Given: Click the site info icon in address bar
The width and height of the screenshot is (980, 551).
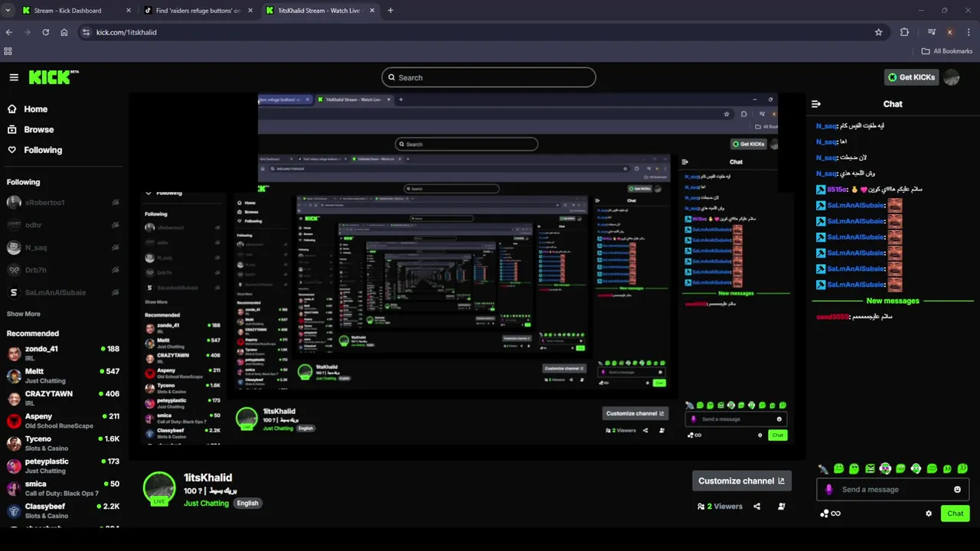Looking at the screenshot, I should click(x=86, y=32).
